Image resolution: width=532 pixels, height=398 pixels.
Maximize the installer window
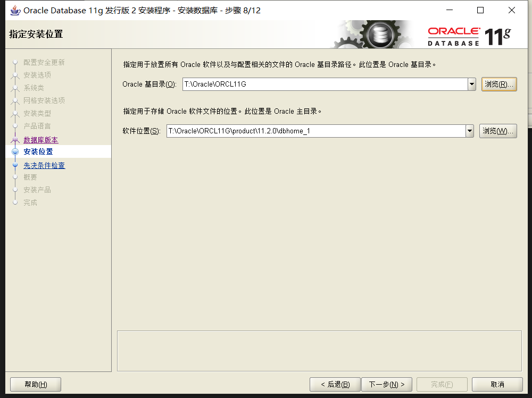coord(480,10)
